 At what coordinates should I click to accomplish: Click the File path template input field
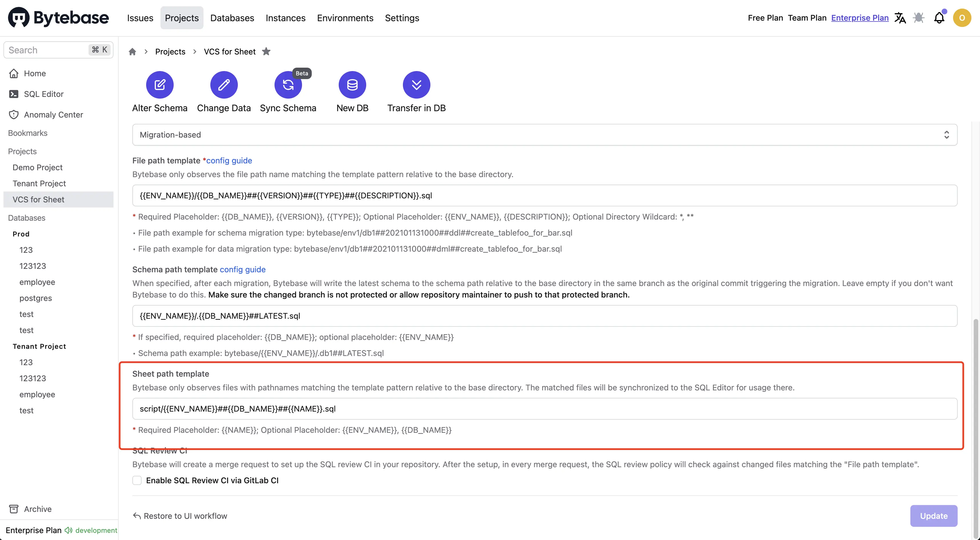(545, 195)
